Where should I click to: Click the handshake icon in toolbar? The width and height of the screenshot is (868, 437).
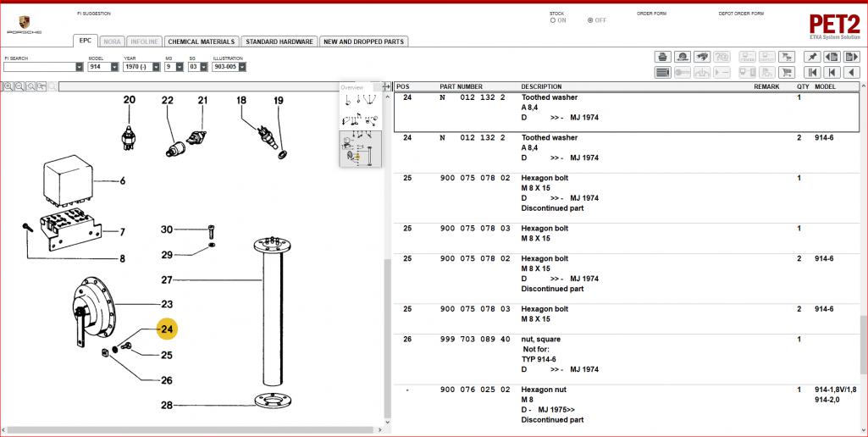coord(702,57)
